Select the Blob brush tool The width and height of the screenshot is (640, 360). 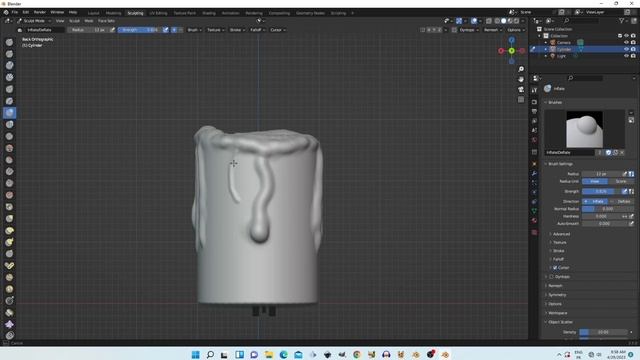pyautogui.click(x=9, y=124)
